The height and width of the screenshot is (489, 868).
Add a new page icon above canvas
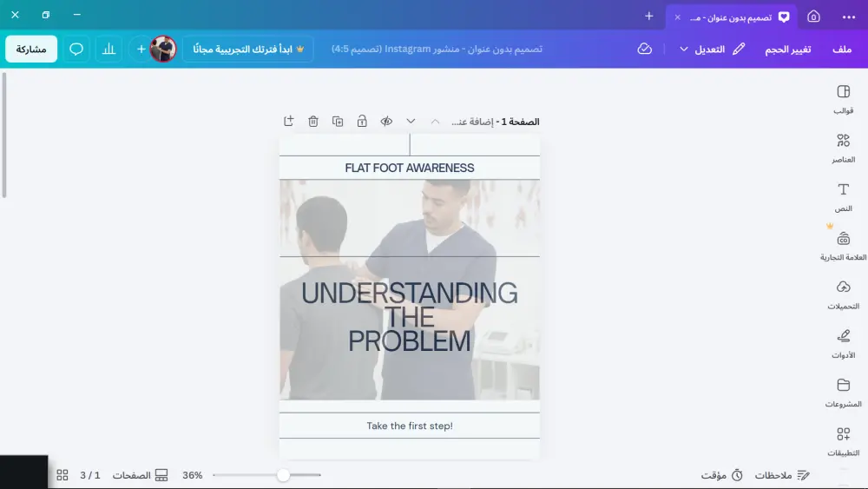click(x=288, y=122)
